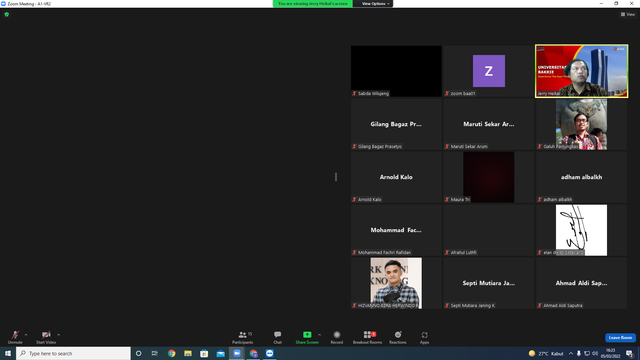Open Zoom Apps
The height and width of the screenshot is (360, 640).
tap(424, 337)
